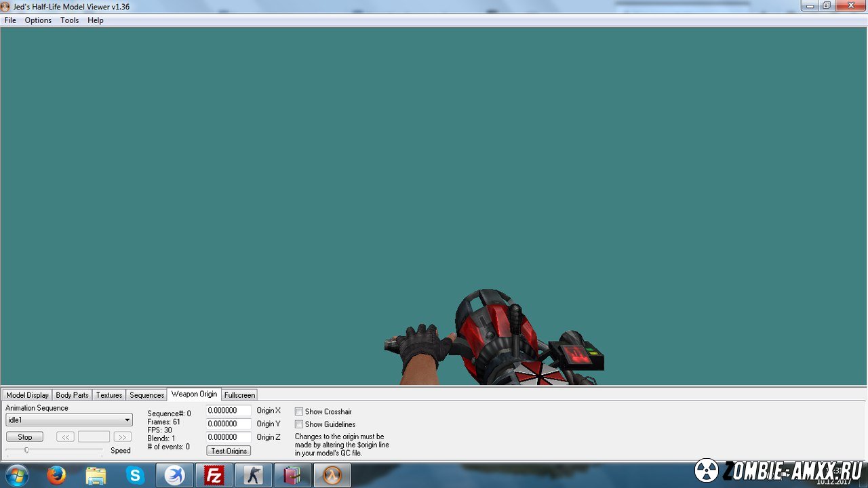The width and height of the screenshot is (868, 488).
Task: Select the Weapon Origin tab
Action: pos(195,394)
